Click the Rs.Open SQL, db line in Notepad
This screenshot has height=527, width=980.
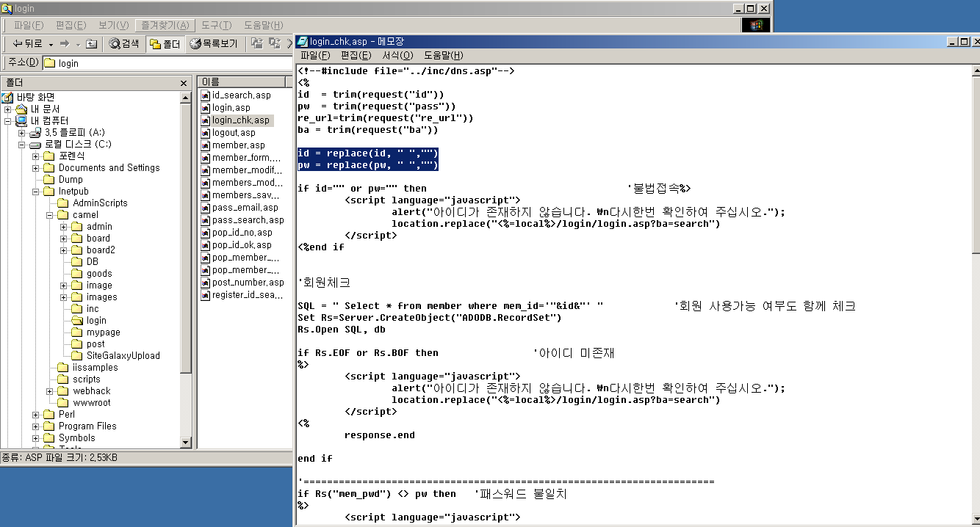click(342, 330)
